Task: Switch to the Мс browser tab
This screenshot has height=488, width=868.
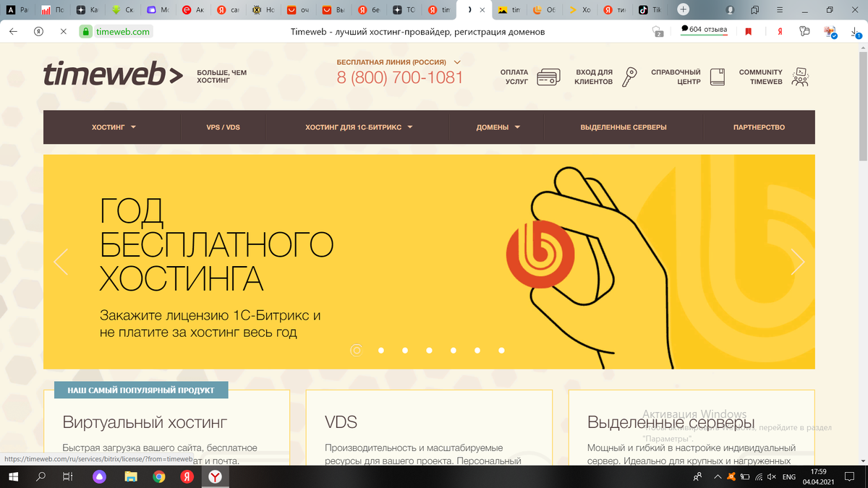Action: (158, 10)
